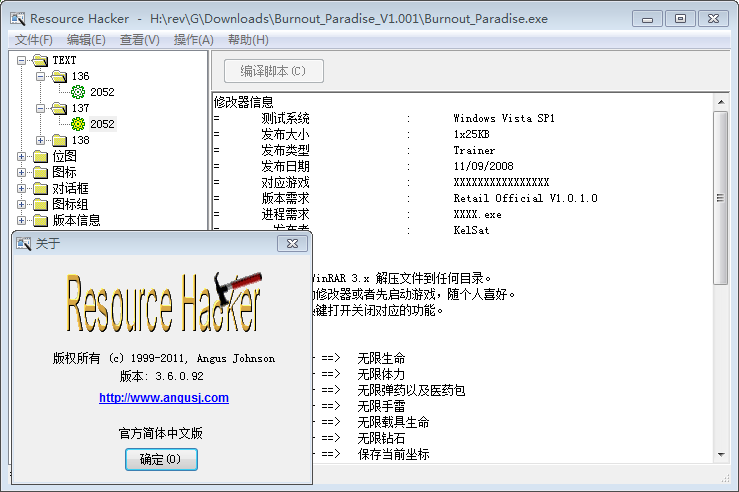Select the 位图 tree label
Viewport: 739px width, 492px height.
click(65, 156)
